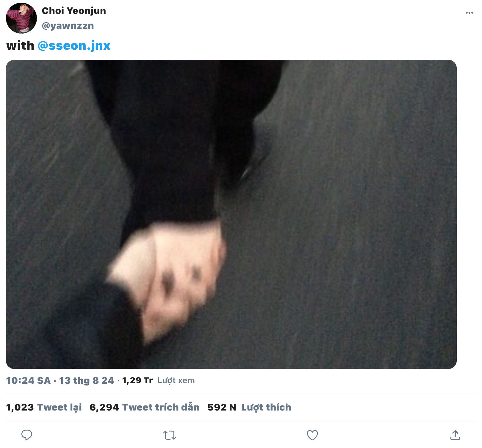The height and width of the screenshot is (448, 482).
Task: View the 592 N Lượt thích list
Action: [249, 407]
